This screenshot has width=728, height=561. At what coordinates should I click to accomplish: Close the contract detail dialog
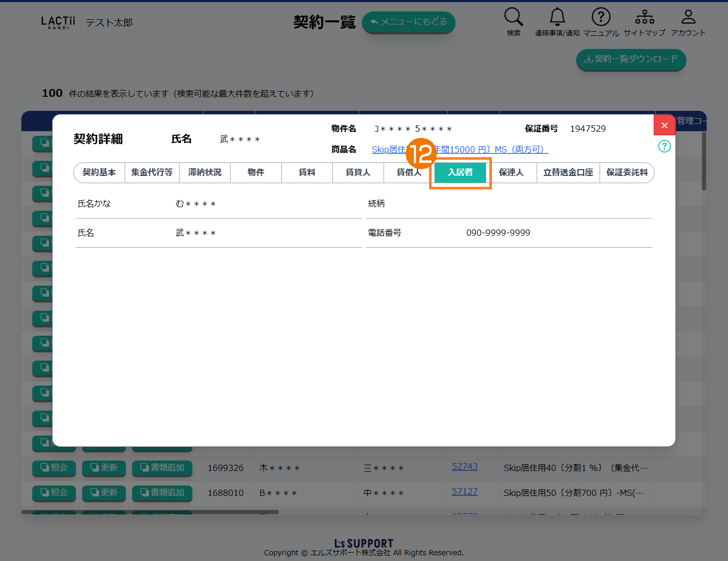[664, 125]
